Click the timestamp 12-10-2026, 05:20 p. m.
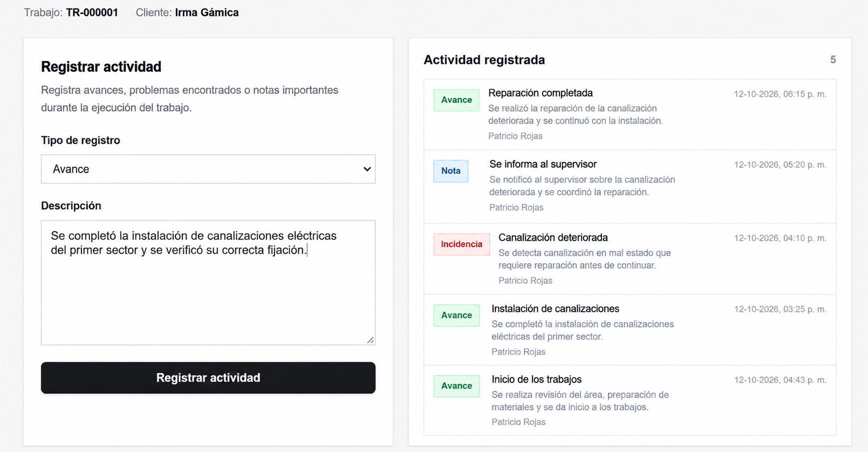868x452 pixels. coord(780,165)
